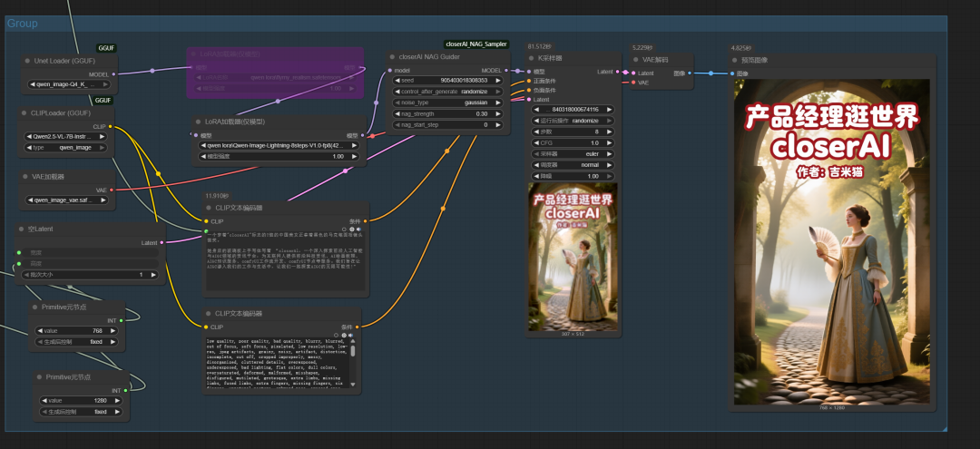Click the MODEL output port on Unet Loader
The image size is (980, 449).
(113, 74)
